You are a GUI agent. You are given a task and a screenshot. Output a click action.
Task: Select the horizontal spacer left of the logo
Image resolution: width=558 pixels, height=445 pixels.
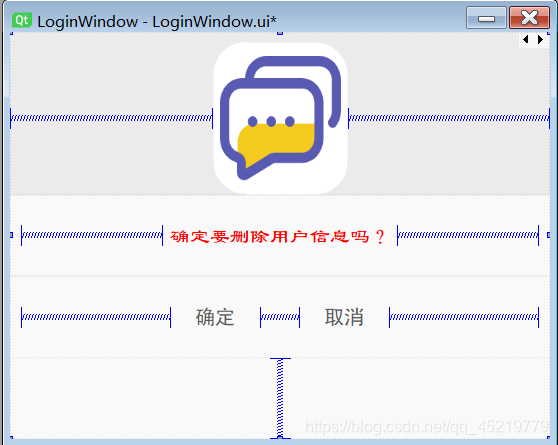coord(111,118)
